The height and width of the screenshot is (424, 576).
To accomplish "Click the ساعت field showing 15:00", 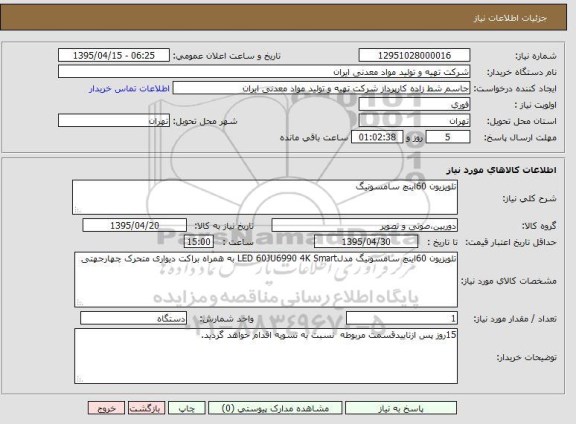I will click(199, 242).
